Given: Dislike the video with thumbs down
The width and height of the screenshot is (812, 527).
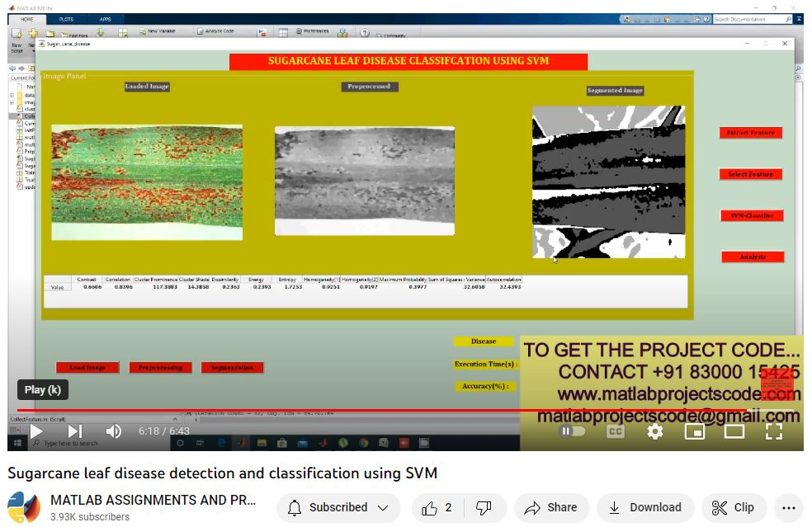Looking at the screenshot, I should [484, 508].
